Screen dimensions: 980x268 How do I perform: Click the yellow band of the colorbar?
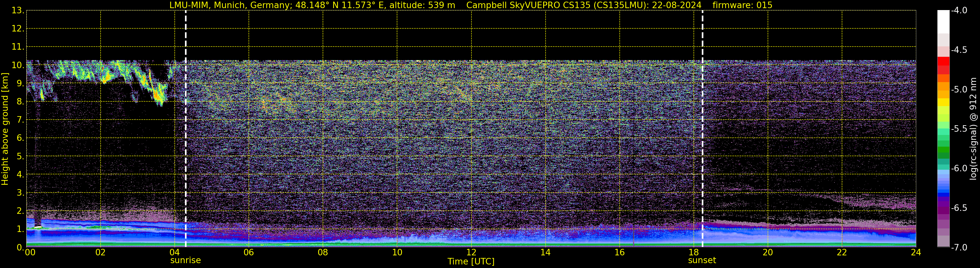(x=944, y=103)
